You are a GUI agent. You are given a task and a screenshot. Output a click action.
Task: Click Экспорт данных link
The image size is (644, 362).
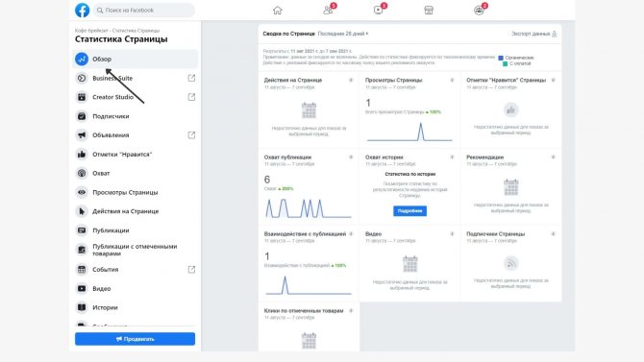pyautogui.click(x=533, y=34)
